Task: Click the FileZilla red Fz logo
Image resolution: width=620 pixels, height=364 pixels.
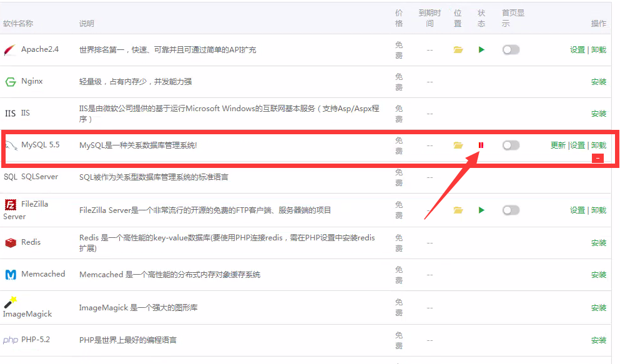Action: click(10, 205)
